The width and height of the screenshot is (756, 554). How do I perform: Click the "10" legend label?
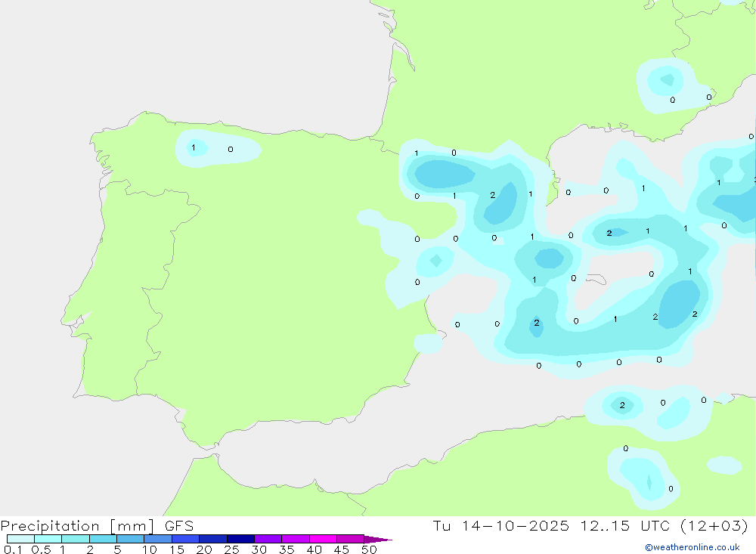(149, 549)
